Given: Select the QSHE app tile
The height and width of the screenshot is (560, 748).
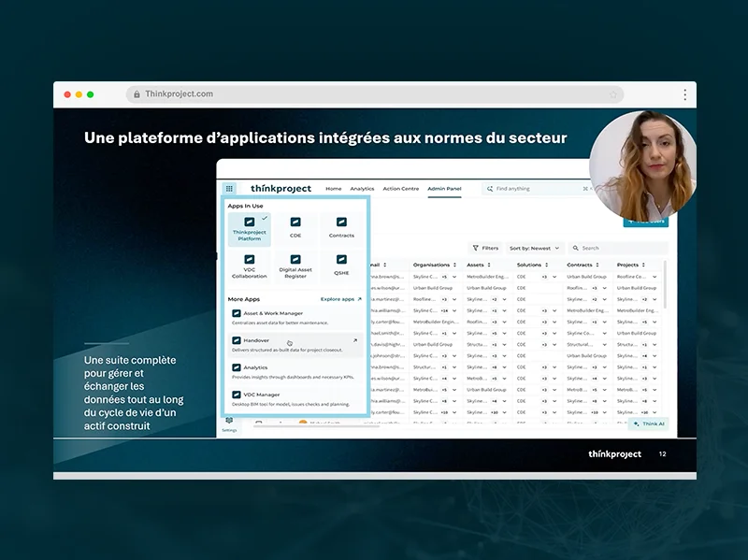Looking at the screenshot, I should (x=341, y=265).
